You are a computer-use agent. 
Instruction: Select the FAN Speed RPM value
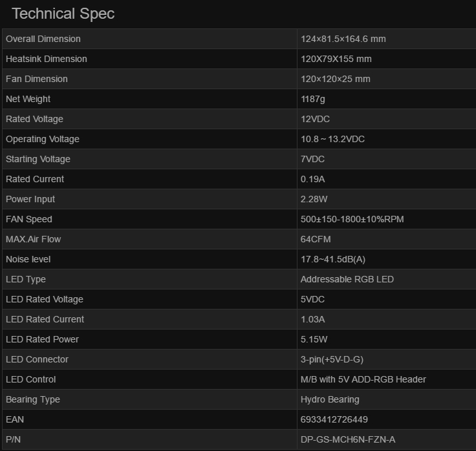(352, 219)
